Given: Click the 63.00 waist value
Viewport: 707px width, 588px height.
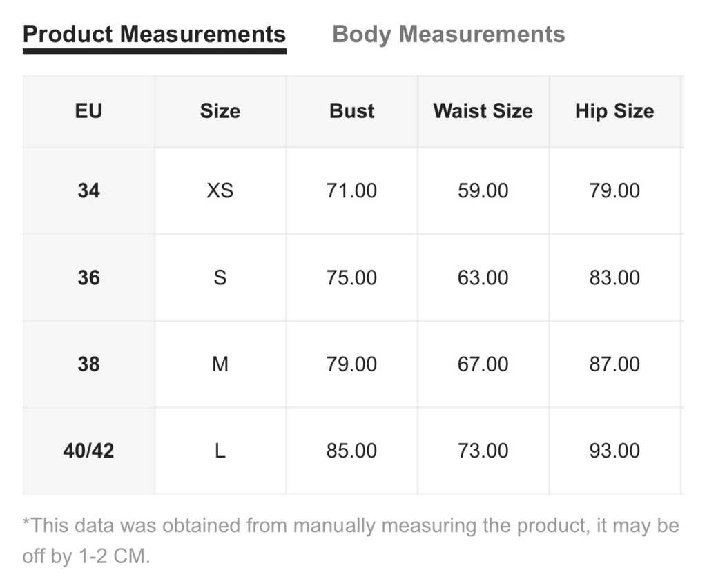Looking at the screenshot, I should pyautogui.click(x=483, y=277).
